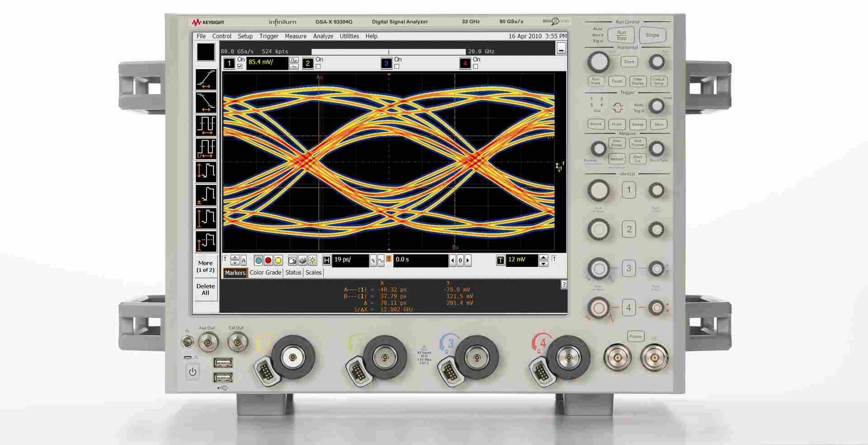Enable the channel 2 On checkbox

coord(318,66)
